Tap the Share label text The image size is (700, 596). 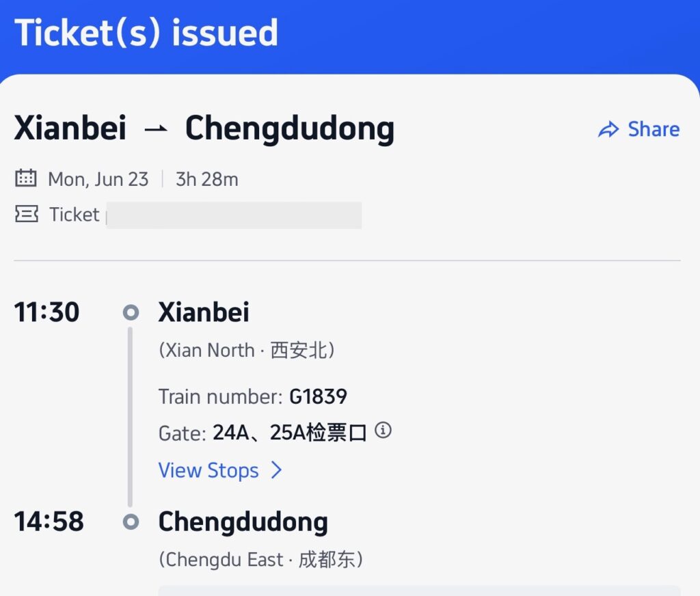click(x=654, y=129)
